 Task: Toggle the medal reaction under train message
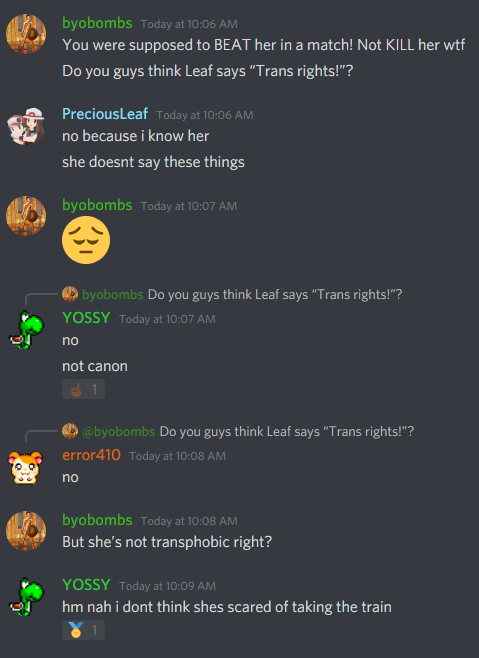(x=83, y=630)
